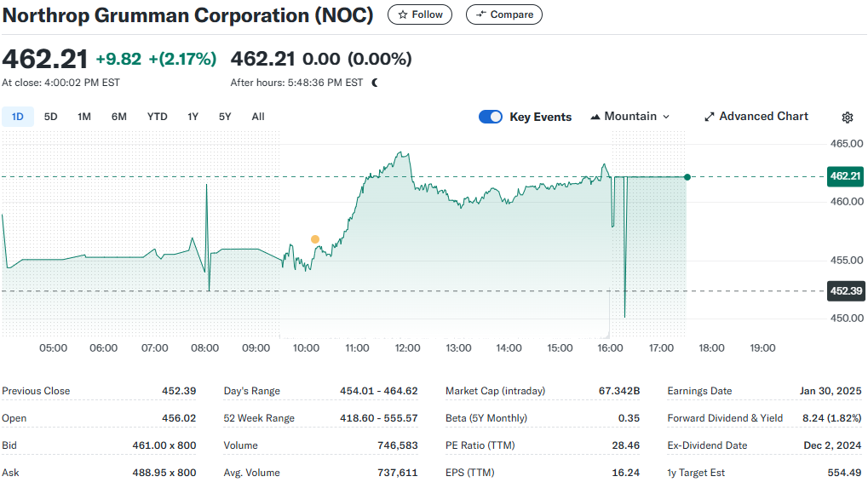Click the PE Ratio (TTM) value 28.46

click(625, 445)
